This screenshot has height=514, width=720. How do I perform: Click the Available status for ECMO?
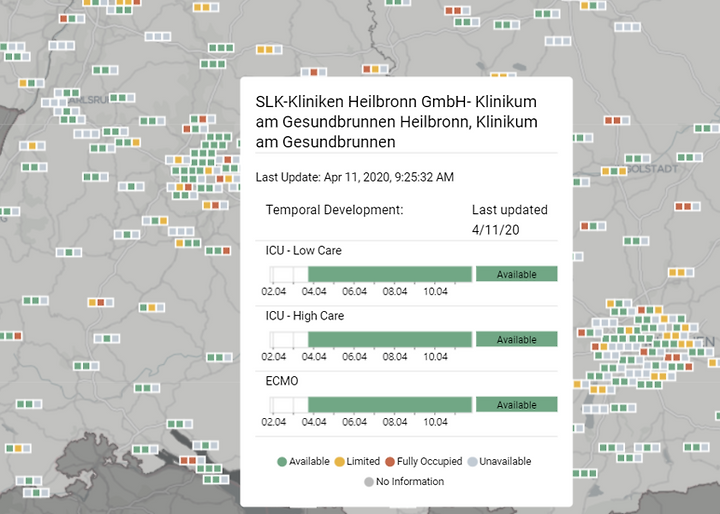pos(517,405)
